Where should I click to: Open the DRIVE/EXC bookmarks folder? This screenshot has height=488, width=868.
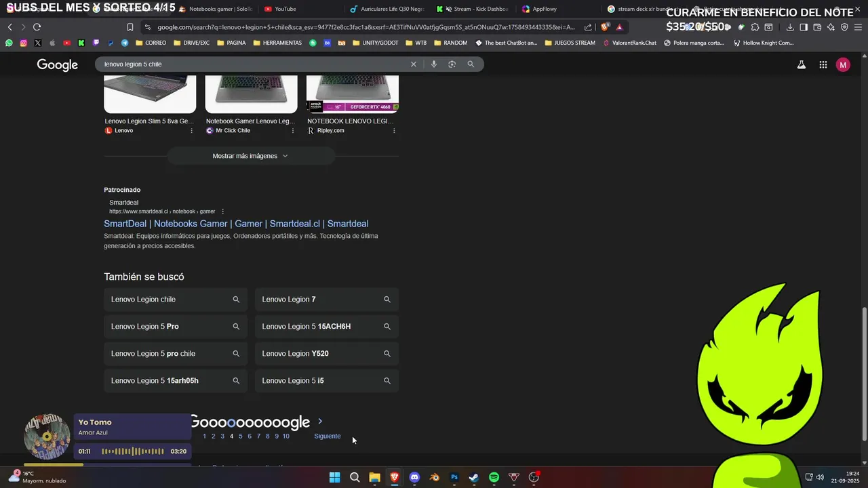191,43
